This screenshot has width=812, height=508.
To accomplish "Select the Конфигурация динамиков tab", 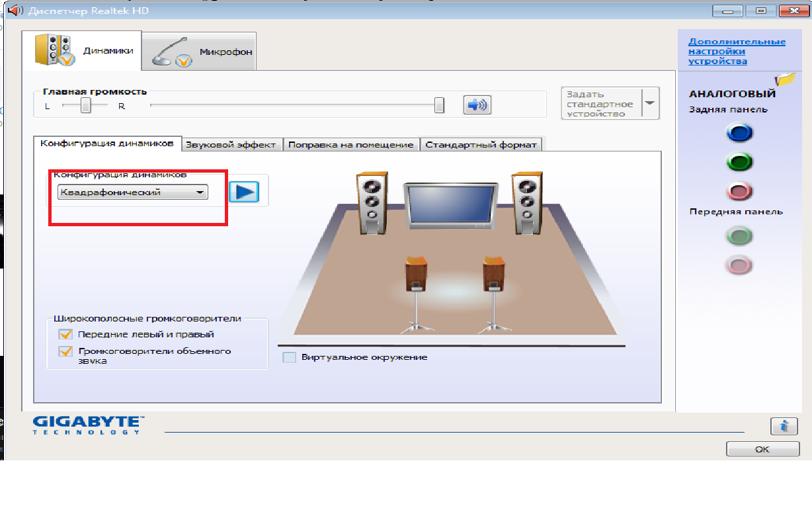I will [x=108, y=144].
